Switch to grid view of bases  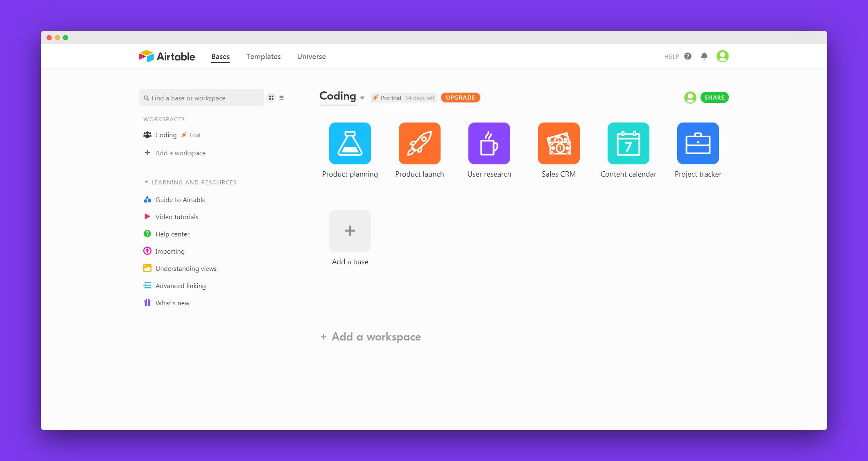pos(271,98)
